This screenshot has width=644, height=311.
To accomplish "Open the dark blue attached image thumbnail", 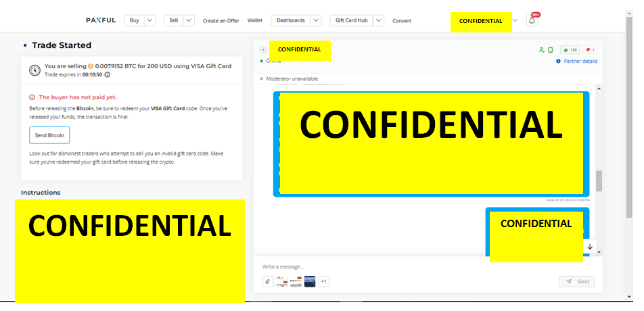I will coord(310,281).
